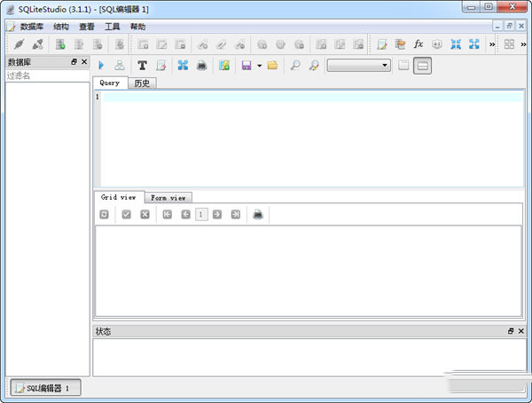Open the fx SQL functions editor
Screen dimensions: 532x403
(x=419, y=44)
